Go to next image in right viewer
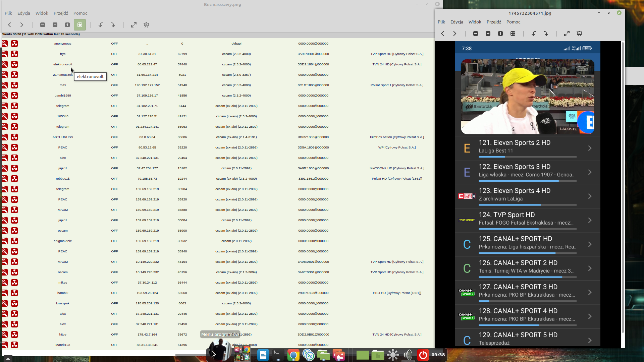Image resolution: width=644 pixels, height=362 pixels. point(455,34)
